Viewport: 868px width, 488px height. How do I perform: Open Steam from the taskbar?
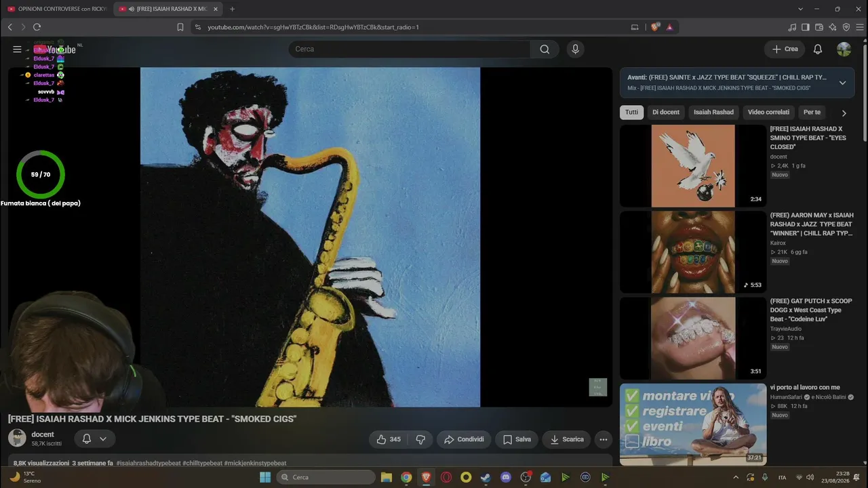tap(486, 477)
